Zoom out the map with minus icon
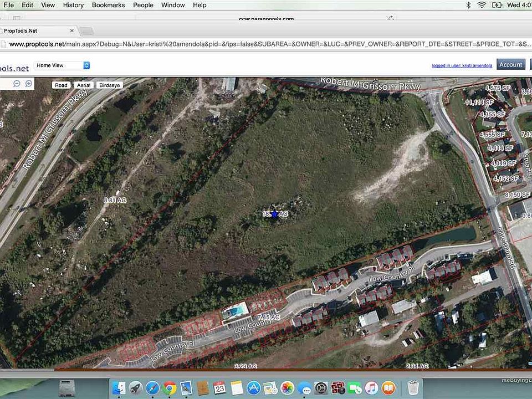 [17, 84]
